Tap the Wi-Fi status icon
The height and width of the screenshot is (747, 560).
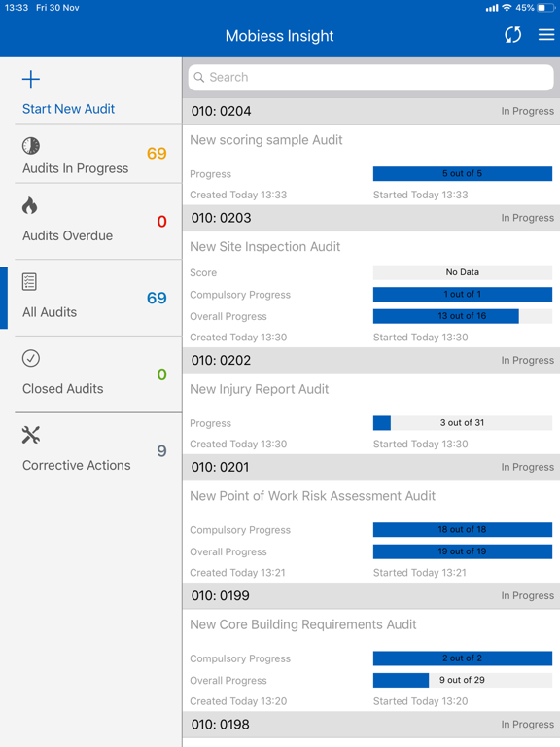507,8
